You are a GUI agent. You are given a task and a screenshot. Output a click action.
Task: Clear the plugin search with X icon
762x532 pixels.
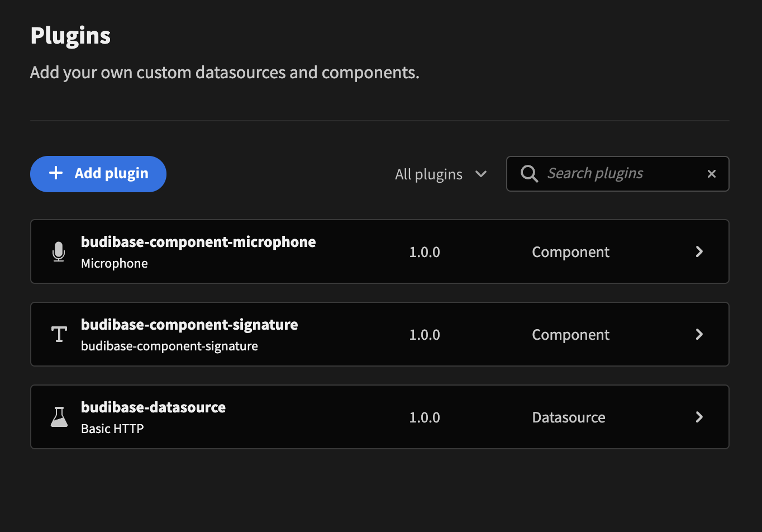(712, 174)
